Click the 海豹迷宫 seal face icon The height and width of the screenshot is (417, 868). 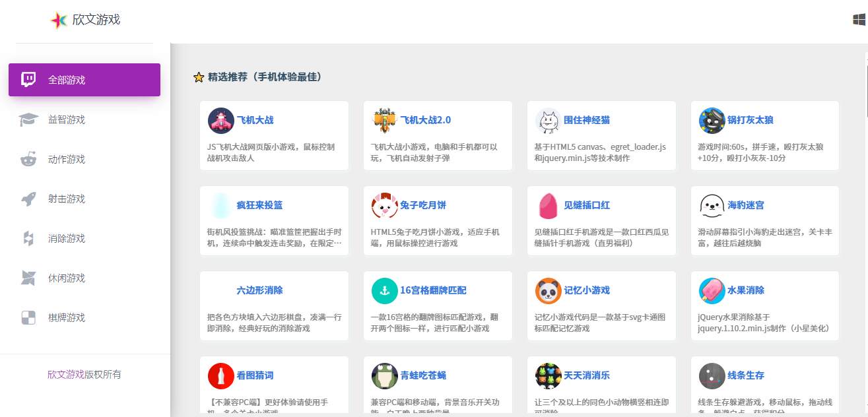(712, 206)
